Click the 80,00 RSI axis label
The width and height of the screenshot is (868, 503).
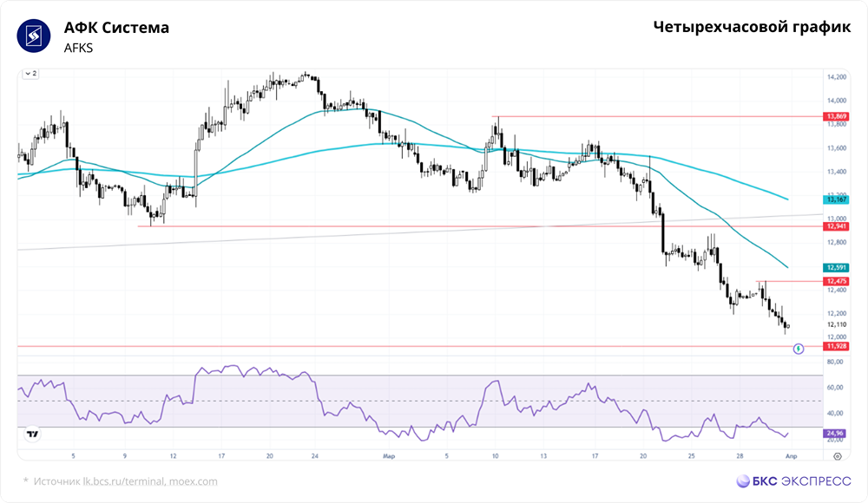835,362
